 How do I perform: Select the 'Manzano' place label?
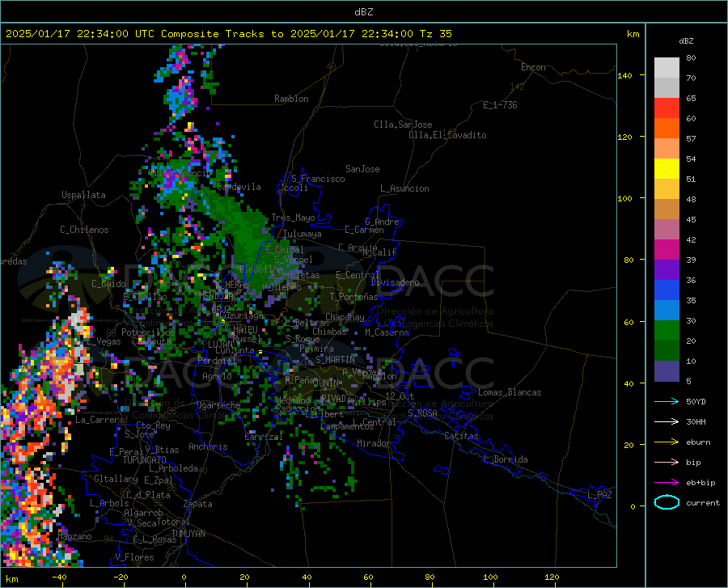(74, 536)
